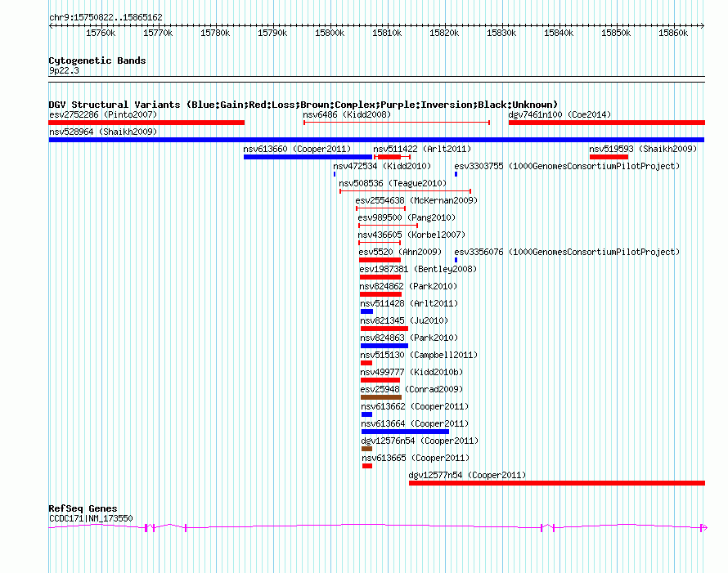Select the red esv1987381 loss bar
Screen dimensions: 728x573
380,277
